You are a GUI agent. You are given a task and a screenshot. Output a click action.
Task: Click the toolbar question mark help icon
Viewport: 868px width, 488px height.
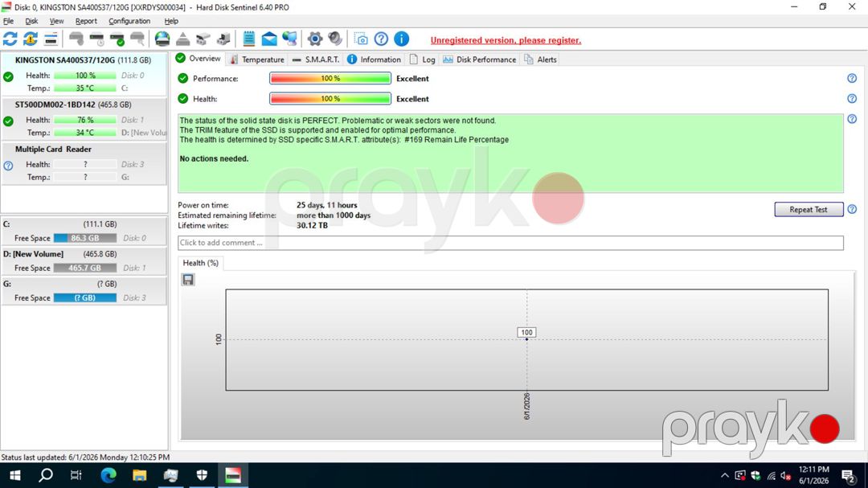[x=381, y=39]
